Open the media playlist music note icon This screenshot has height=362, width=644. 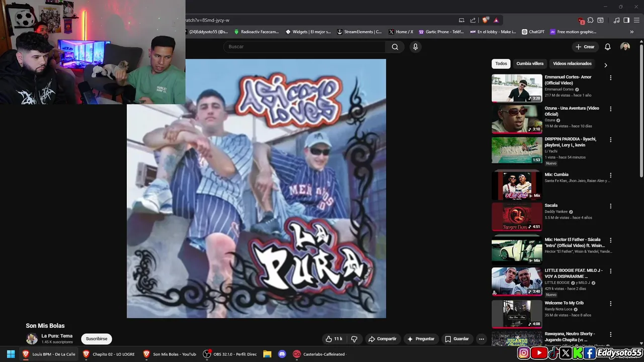[617, 20]
